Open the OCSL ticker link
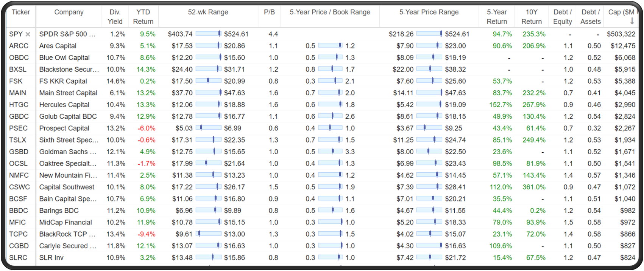This screenshot has height=271, width=644. (x=19, y=163)
